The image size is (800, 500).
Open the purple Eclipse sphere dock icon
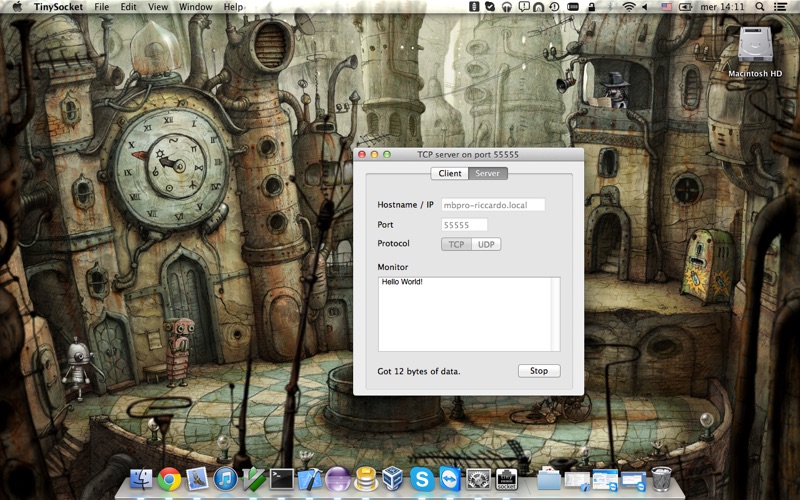tap(337, 480)
